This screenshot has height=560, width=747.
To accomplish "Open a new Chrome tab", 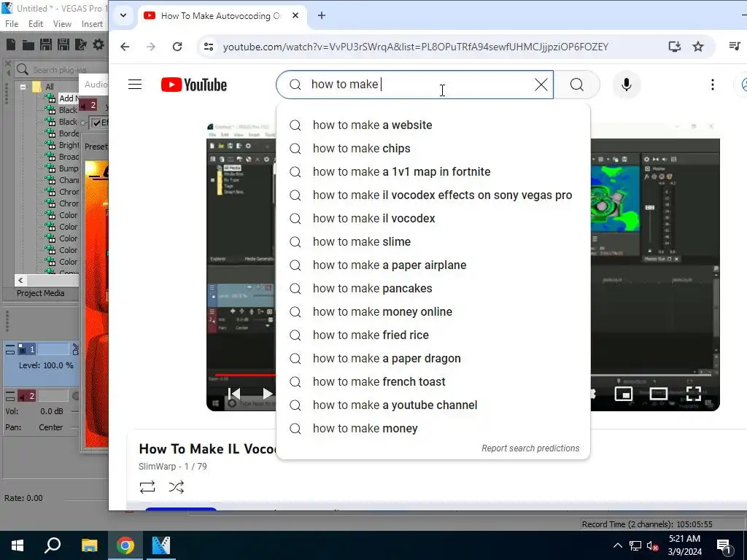I will (322, 15).
